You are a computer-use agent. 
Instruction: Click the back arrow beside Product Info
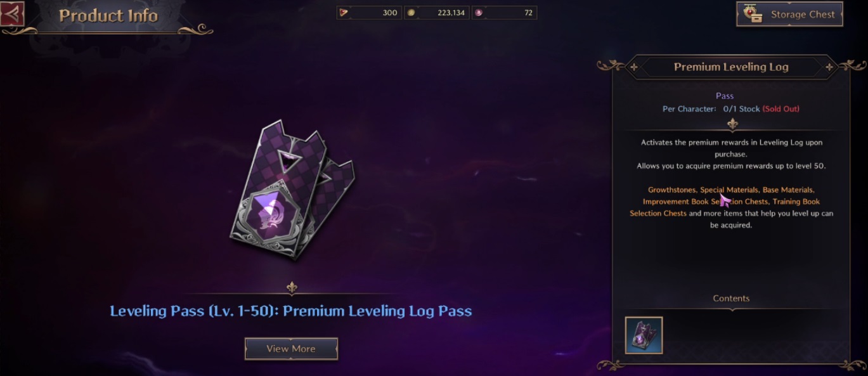click(12, 14)
